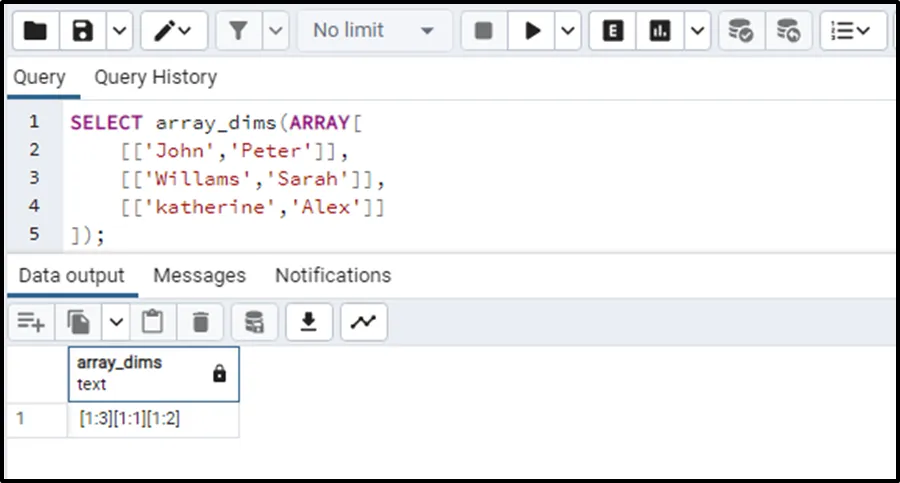Expand the filter options dropdown arrow
This screenshot has width=900, height=483.
276,31
